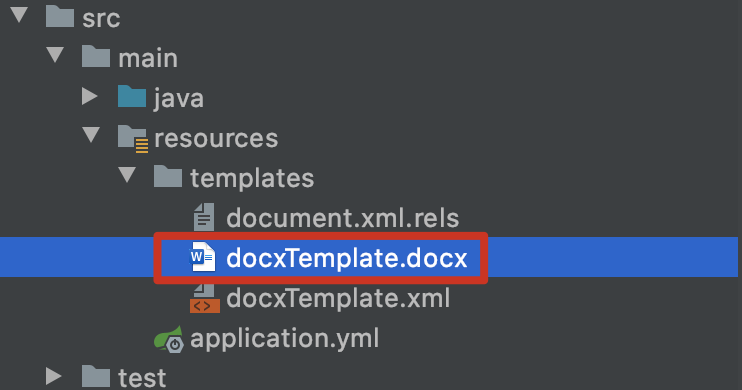Click the templates folder icon
Image resolution: width=742 pixels, height=390 pixels.
[x=168, y=176]
